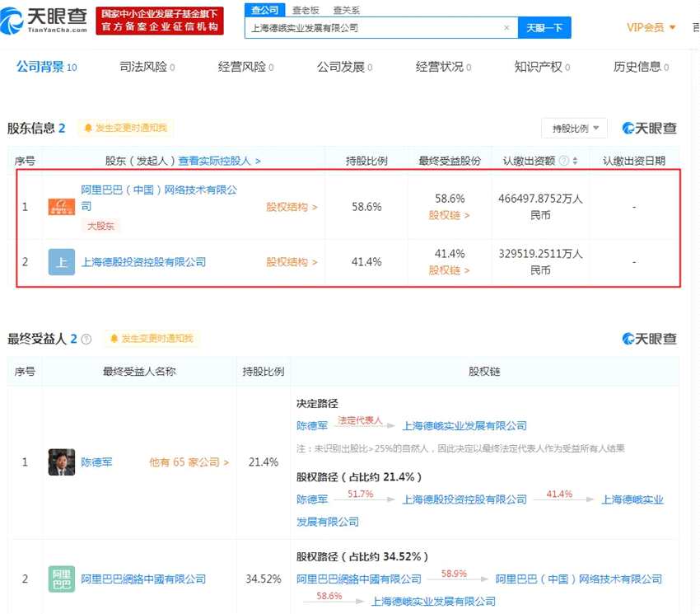The height and width of the screenshot is (614, 700).
Task: Open 阿里巴巴（中国）网络技术有限公司 shareholder link
Action: coord(159,198)
